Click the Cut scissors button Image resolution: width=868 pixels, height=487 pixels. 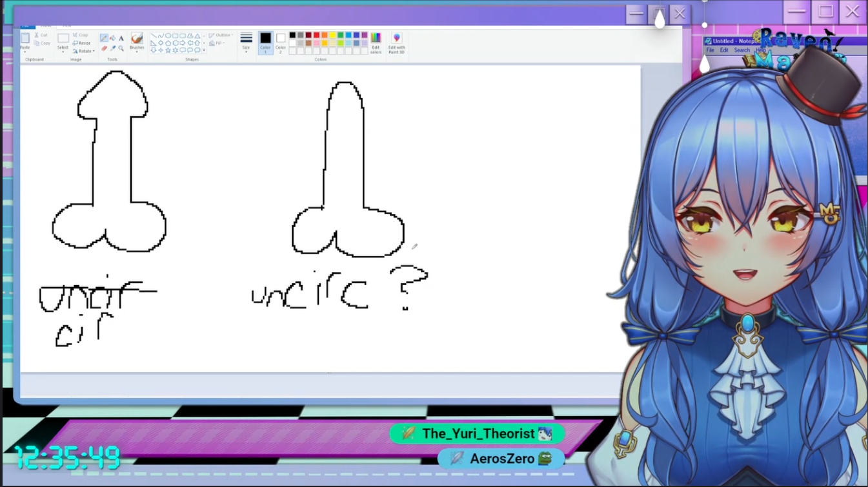click(x=41, y=35)
